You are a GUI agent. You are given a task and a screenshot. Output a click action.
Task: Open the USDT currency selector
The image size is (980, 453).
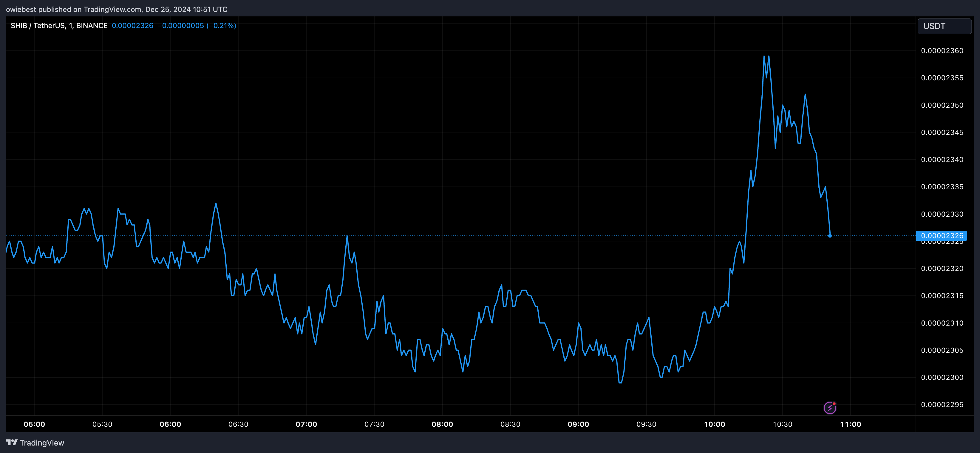[944, 26]
